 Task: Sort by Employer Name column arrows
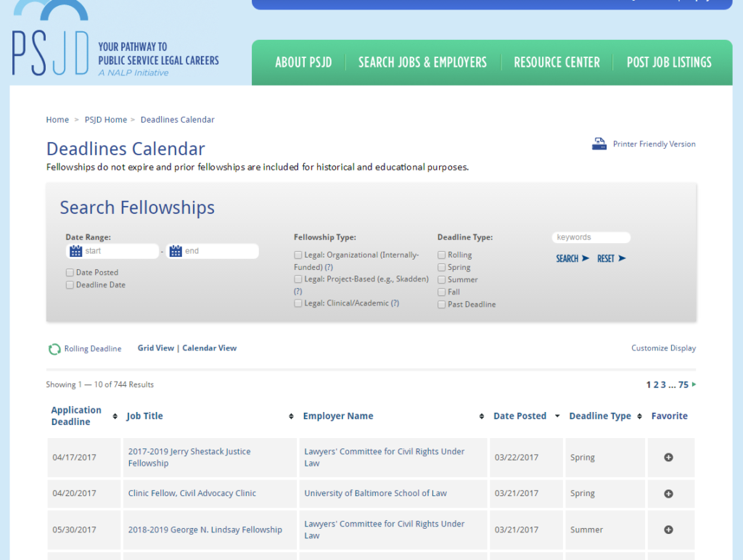[482, 416]
